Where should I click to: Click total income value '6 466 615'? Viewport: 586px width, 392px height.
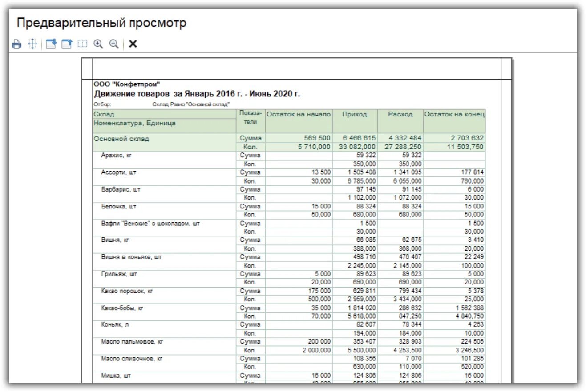(359, 138)
